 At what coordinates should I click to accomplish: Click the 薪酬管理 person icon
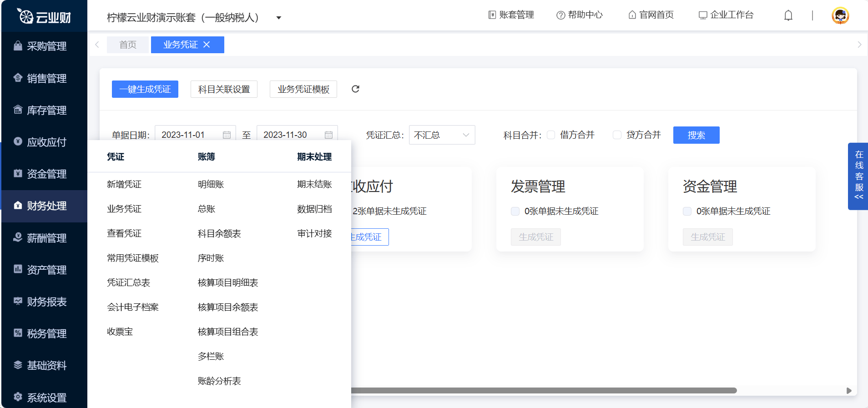tap(18, 237)
